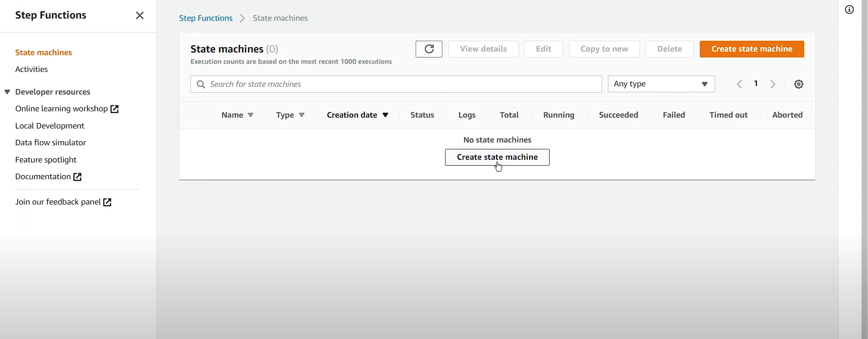Screen dimensions: 868x339
Task: Click Delete button
Action: click(669, 49)
